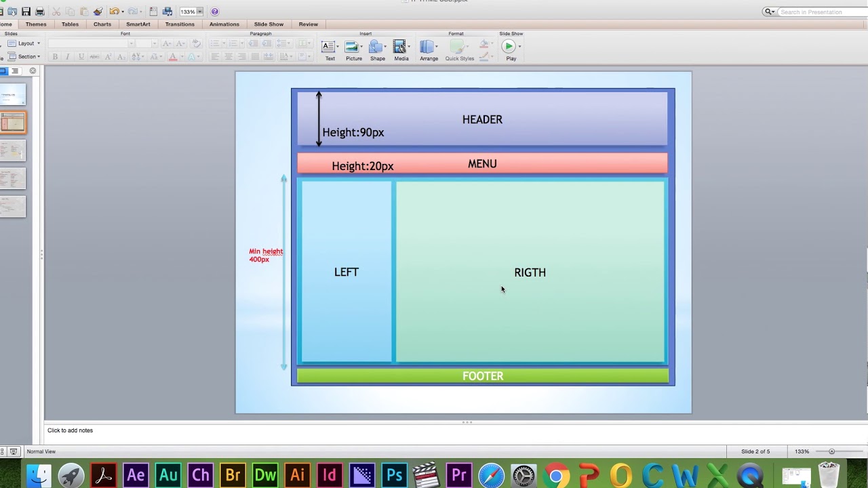Toggle Underline formatting
The height and width of the screenshot is (488, 868).
pos(81,56)
